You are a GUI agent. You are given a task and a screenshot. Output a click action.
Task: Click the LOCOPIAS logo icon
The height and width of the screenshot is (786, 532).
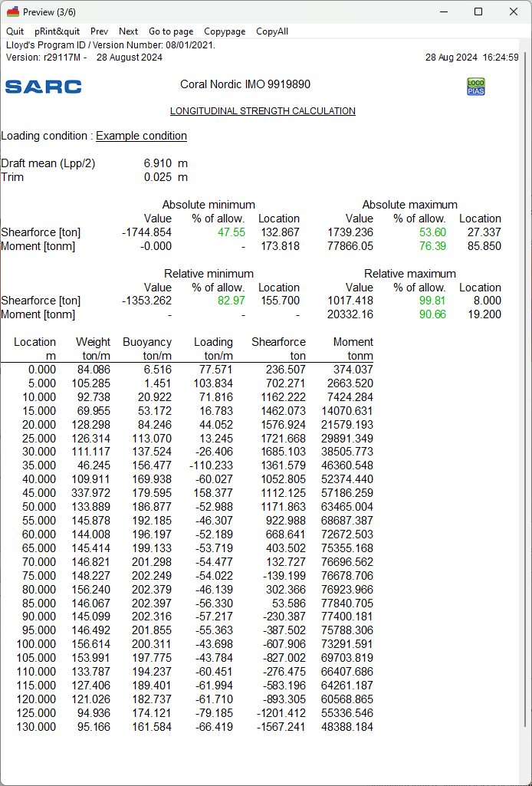475,86
